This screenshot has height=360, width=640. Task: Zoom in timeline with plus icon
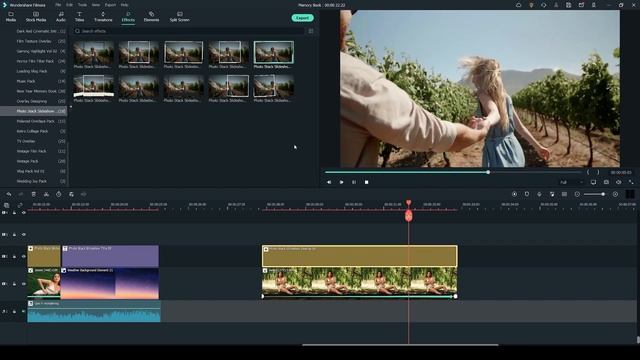click(615, 194)
